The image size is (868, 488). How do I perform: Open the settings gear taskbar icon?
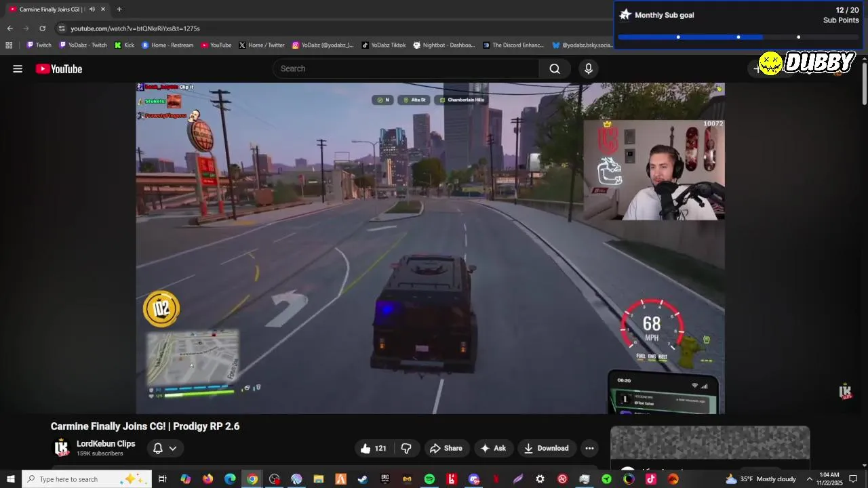[x=540, y=479]
